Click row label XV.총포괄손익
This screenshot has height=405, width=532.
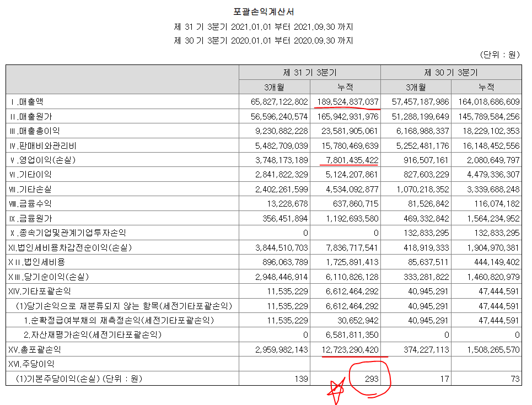pyautogui.click(x=35, y=350)
